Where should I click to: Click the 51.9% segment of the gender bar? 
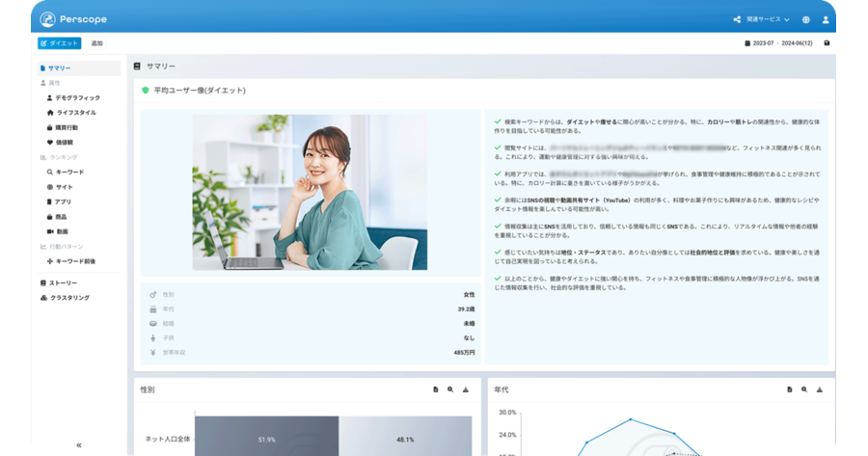pos(267,436)
